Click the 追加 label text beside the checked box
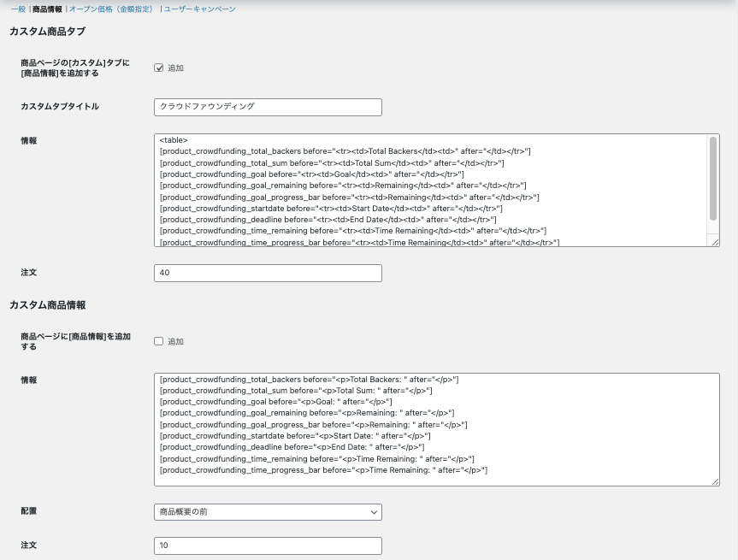Viewport: 738px width, 560px height. 175,68
